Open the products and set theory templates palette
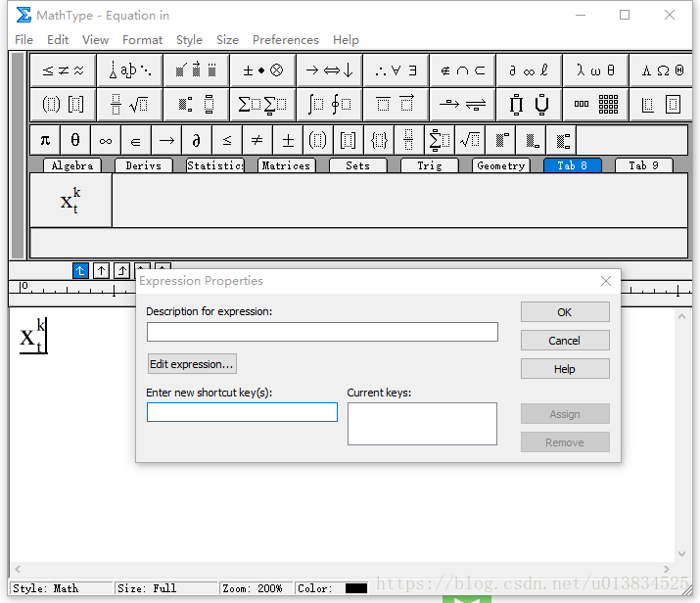The image size is (700, 603). 529,105
